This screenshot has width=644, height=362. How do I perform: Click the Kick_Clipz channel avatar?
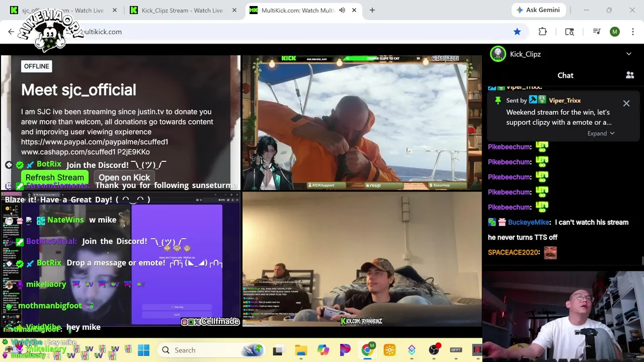click(x=498, y=54)
